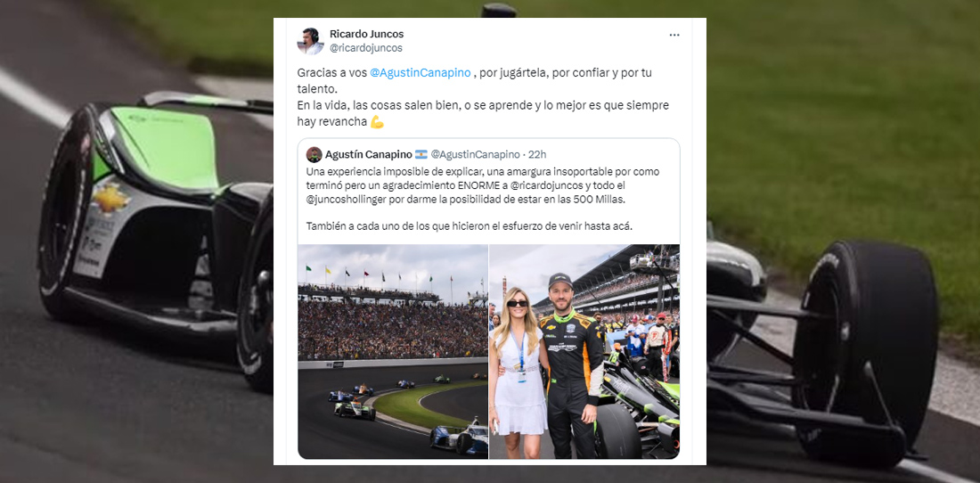Click the green race car nose in background
The width and height of the screenshot is (980, 483).
(x=166, y=145)
